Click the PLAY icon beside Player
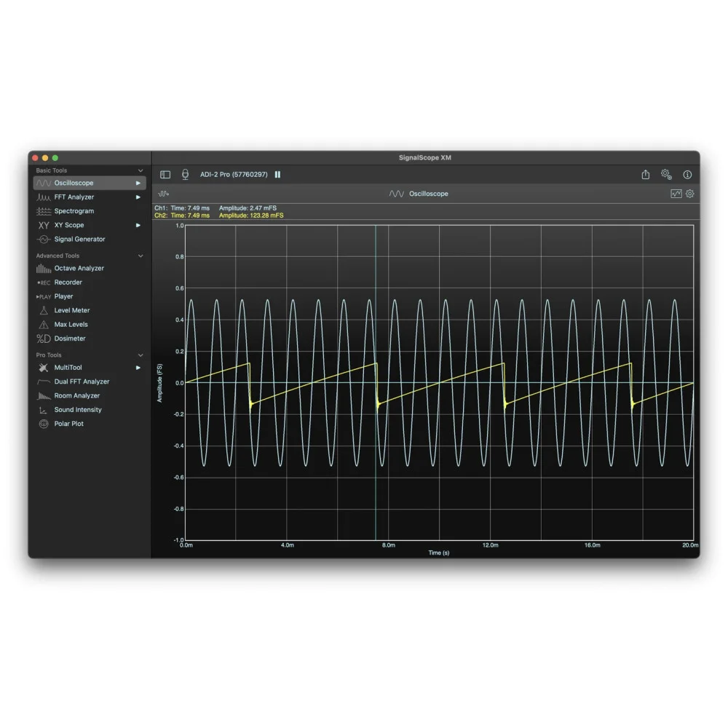 tap(44, 297)
